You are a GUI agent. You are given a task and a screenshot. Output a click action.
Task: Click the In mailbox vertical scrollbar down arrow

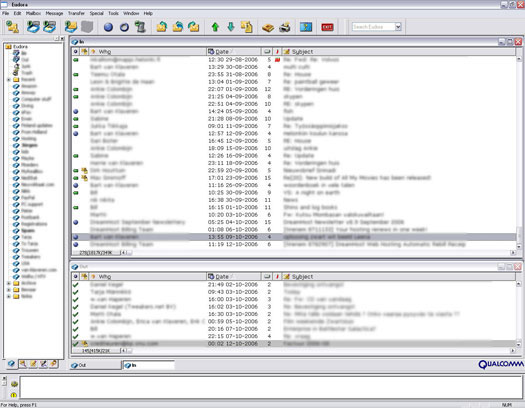(519, 246)
